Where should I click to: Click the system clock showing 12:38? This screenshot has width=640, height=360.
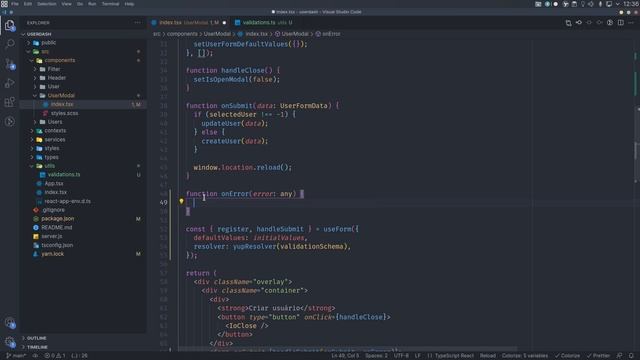[x=631, y=4]
